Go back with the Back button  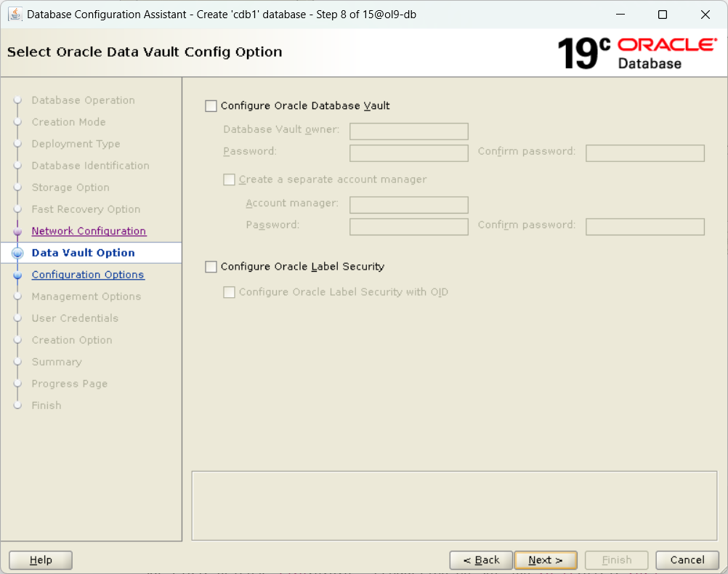(481, 560)
